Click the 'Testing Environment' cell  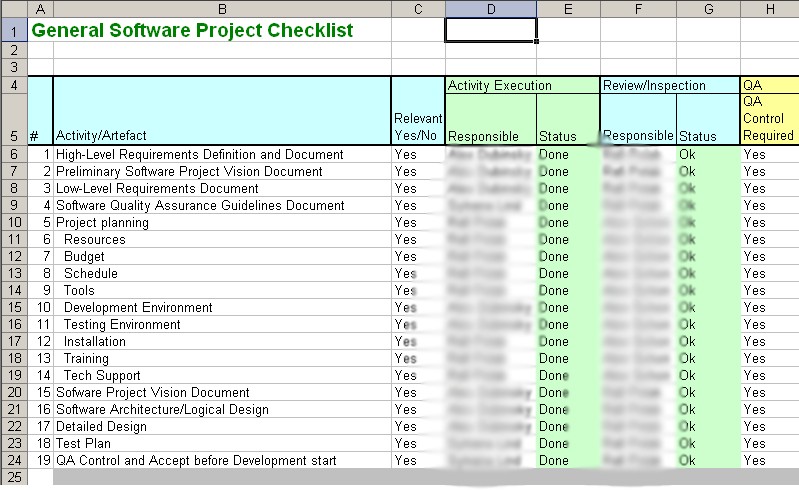[222, 324]
